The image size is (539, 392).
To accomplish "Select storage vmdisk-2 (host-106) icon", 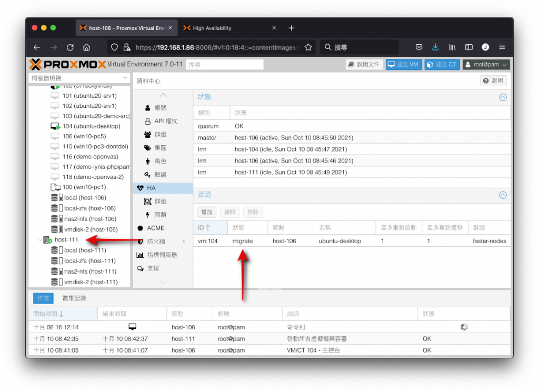I will coord(57,229).
